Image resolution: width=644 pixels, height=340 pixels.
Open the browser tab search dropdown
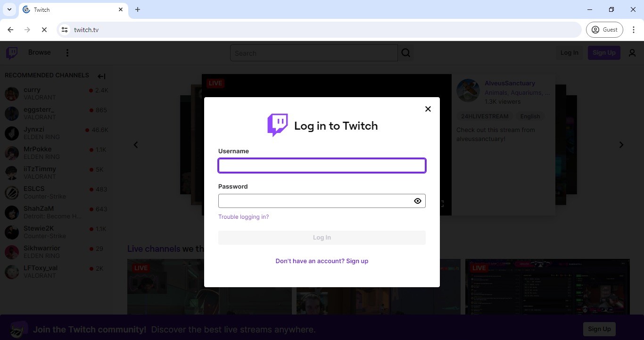pyautogui.click(x=9, y=9)
